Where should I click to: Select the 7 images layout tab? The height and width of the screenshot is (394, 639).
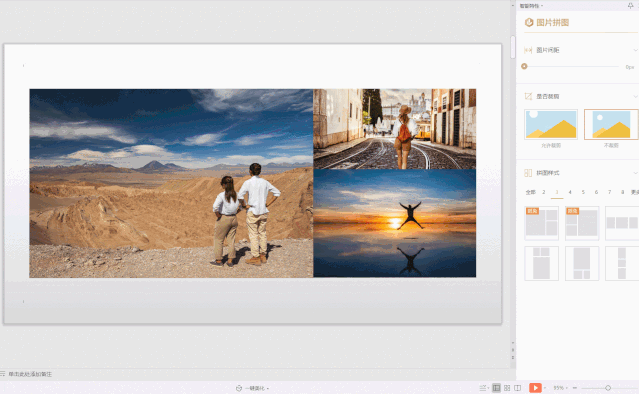coord(610,192)
